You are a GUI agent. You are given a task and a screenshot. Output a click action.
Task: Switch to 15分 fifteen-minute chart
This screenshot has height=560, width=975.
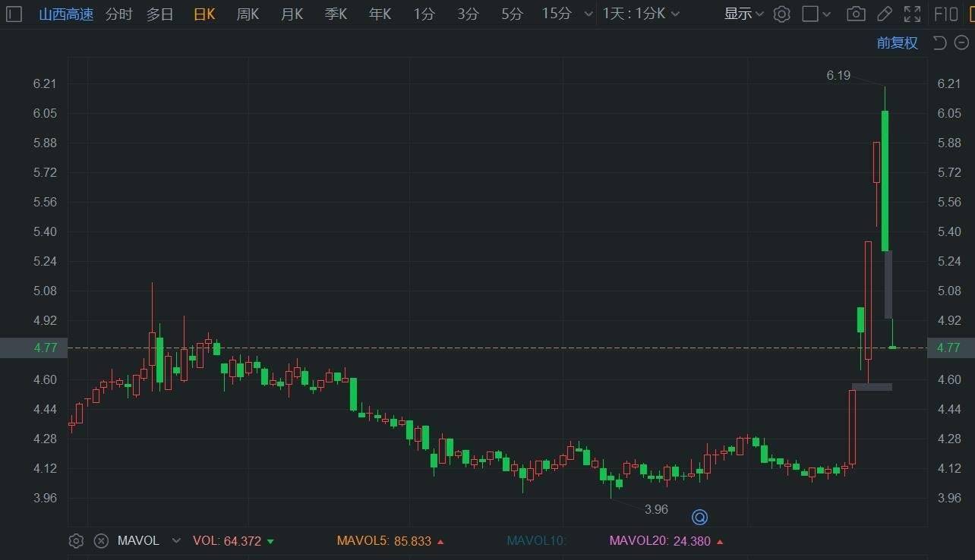point(557,14)
